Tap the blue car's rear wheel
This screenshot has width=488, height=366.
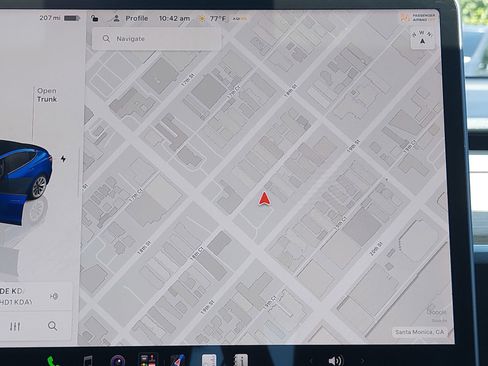coord(39,186)
